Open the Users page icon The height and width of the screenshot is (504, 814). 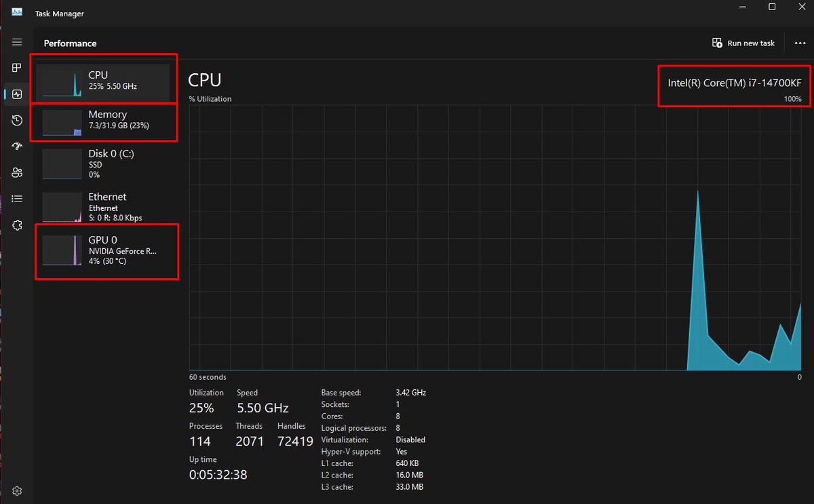[x=17, y=172]
